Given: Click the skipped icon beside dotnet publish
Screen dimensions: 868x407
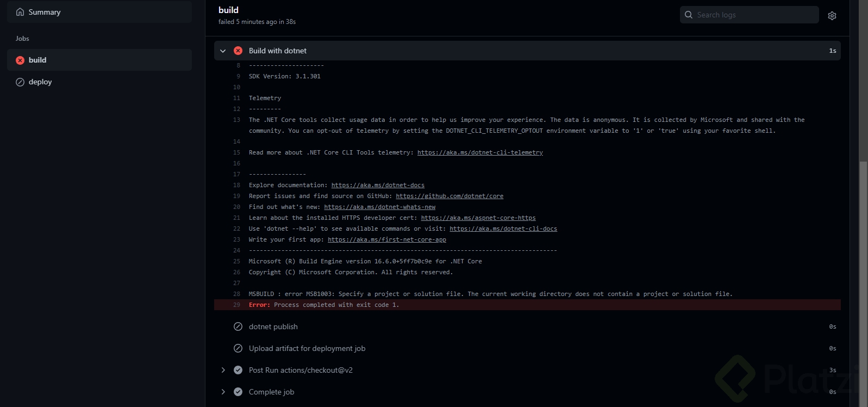Looking at the screenshot, I should [238, 326].
